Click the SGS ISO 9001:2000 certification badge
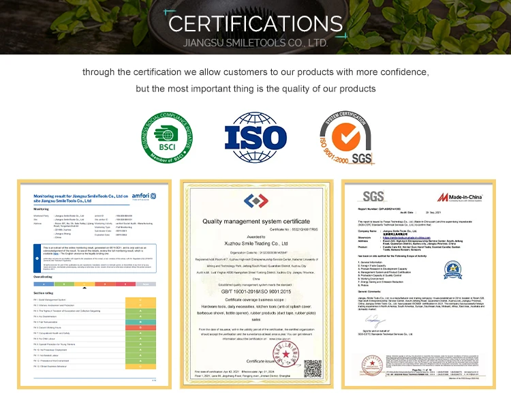The image size is (511, 420). [x=346, y=137]
